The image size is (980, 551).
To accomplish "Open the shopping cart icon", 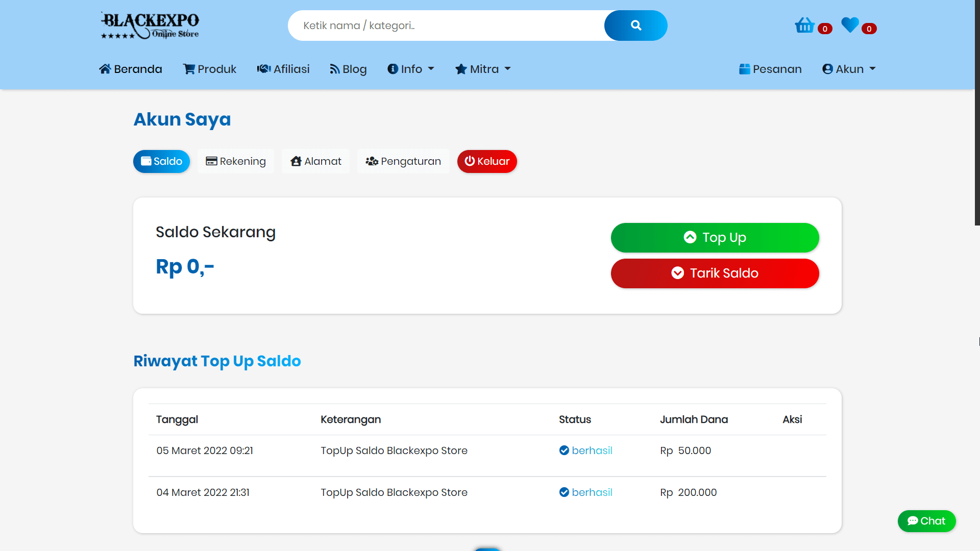I will pyautogui.click(x=804, y=24).
